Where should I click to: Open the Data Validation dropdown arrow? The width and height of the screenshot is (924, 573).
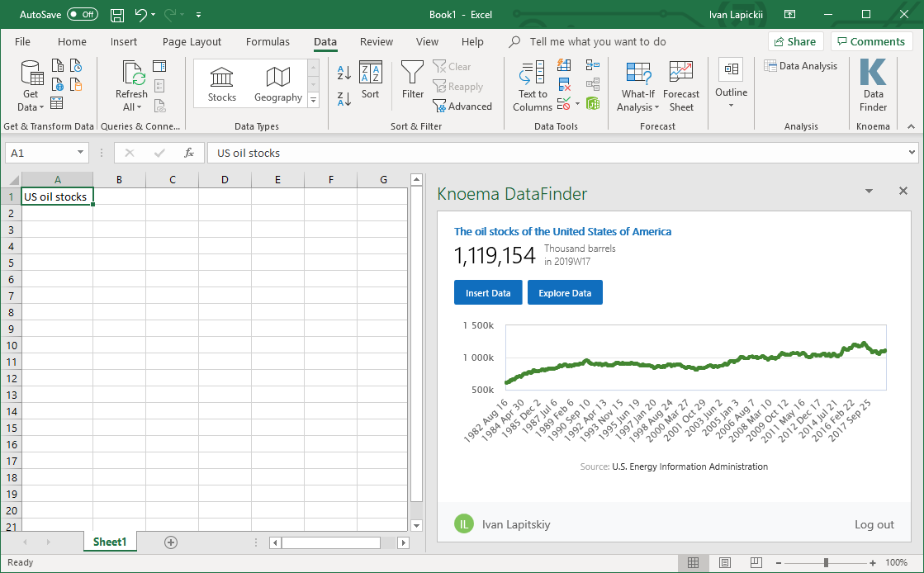click(x=577, y=104)
